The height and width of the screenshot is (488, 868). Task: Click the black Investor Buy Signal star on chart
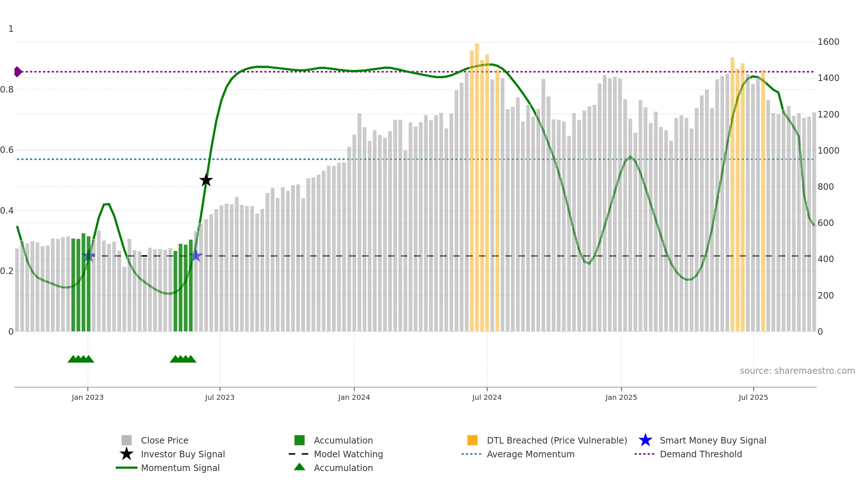pos(206,180)
